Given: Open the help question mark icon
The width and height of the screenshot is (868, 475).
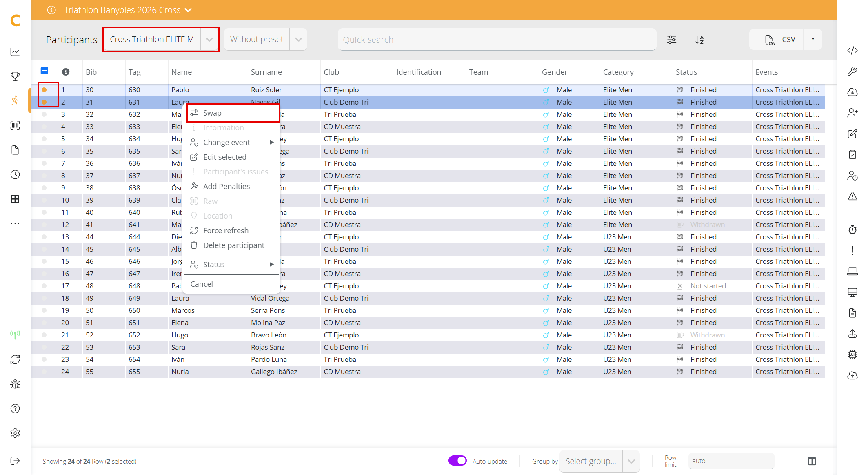Looking at the screenshot, I should 15,408.
